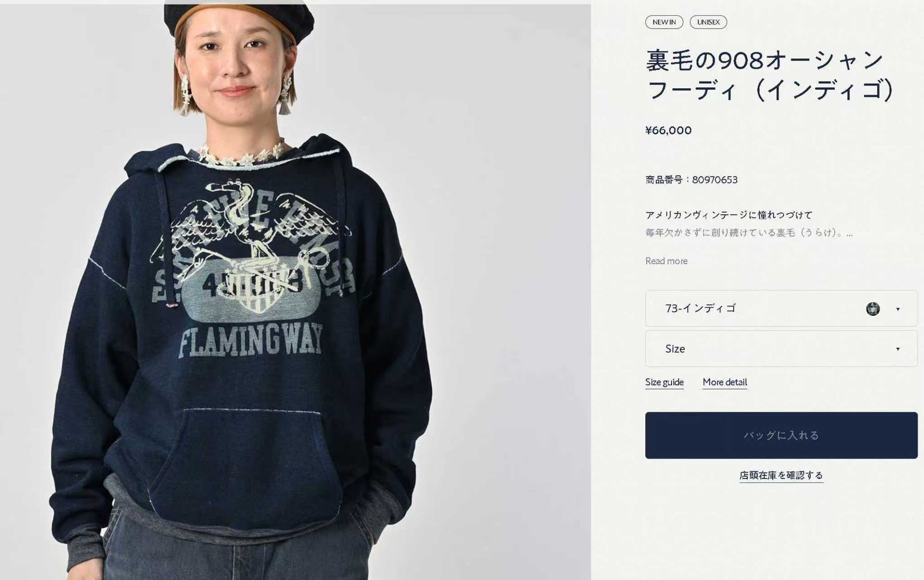The height and width of the screenshot is (580, 924).
Task: Click the truncated 毎年欠かさずに description line
Action: (749, 233)
